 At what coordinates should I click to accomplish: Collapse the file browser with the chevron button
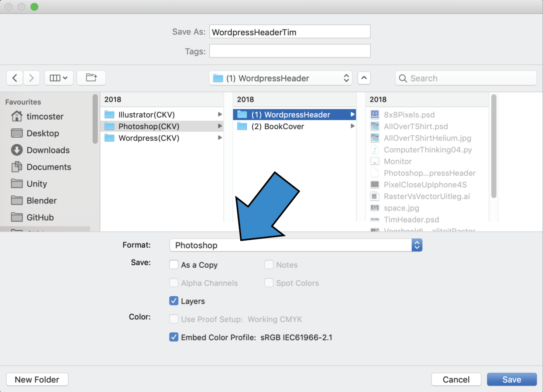pos(364,78)
